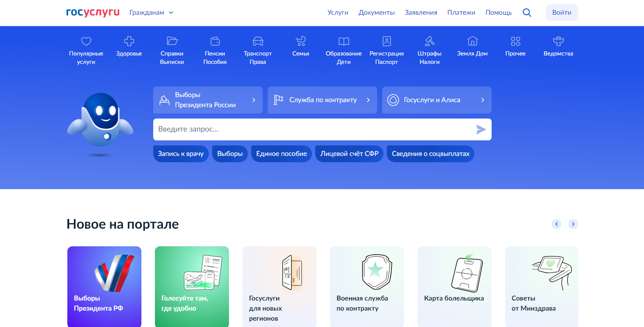Open the Услуги menu item
Viewport: 644px width, 327px height.
pyautogui.click(x=338, y=13)
